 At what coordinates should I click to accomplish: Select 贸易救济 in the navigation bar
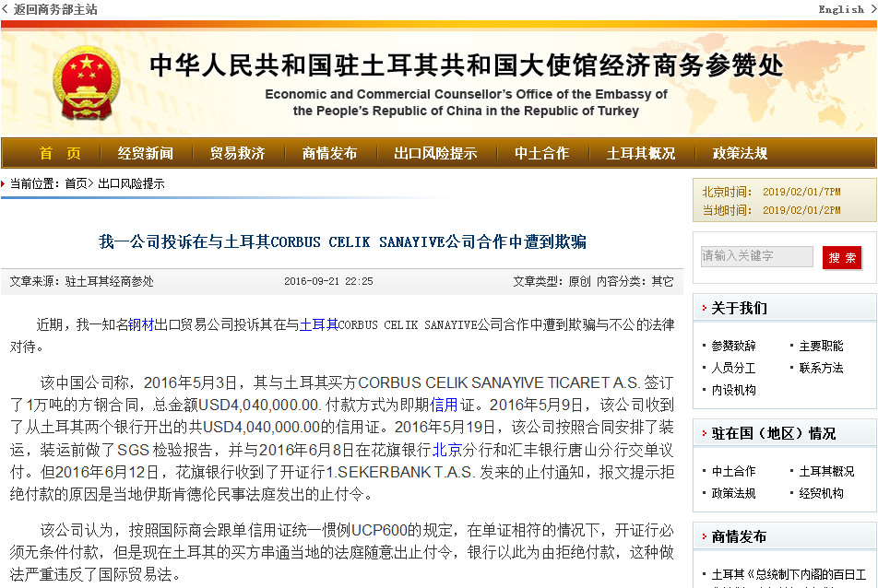pyautogui.click(x=237, y=153)
